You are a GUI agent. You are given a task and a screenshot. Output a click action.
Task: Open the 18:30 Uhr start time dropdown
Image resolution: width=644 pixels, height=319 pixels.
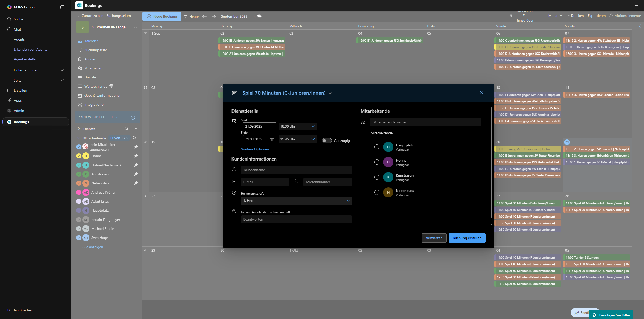tap(297, 126)
